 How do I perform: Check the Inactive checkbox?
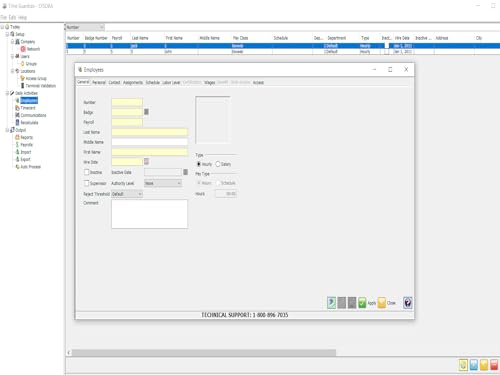point(87,172)
